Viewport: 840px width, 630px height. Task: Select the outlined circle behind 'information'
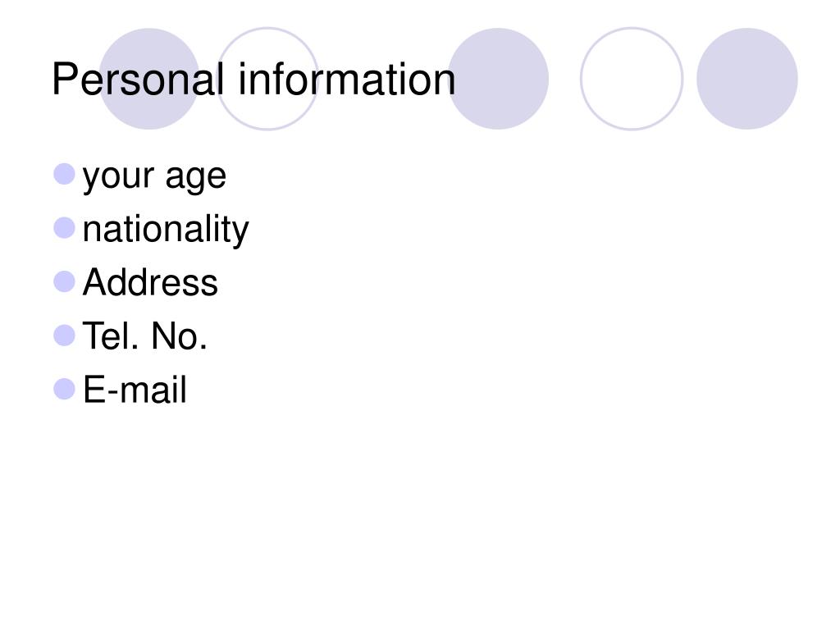[268, 79]
